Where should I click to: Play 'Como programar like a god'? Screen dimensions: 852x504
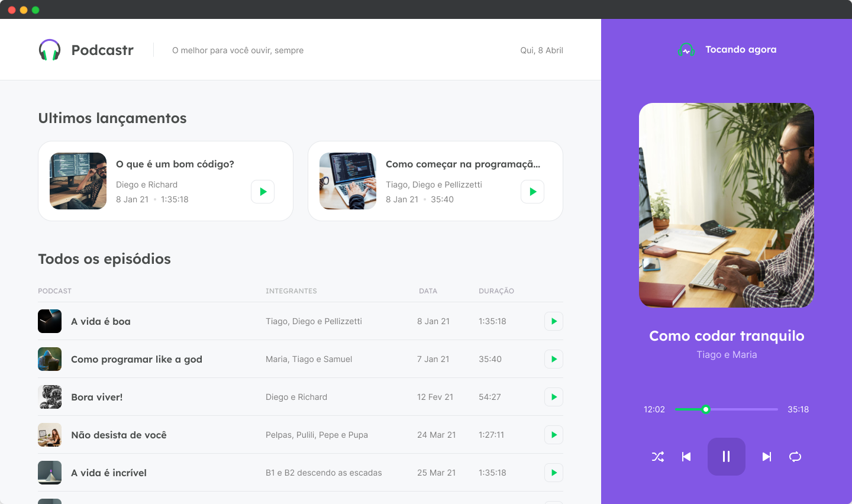[553, 359]
